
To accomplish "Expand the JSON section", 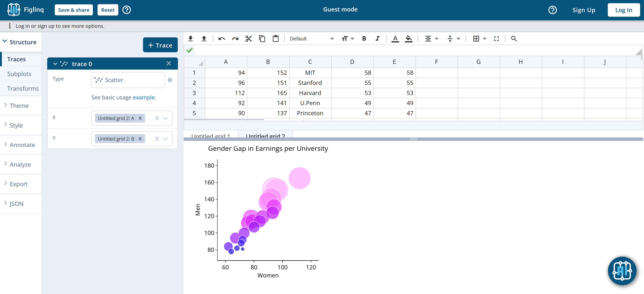I will pyautogui.click(x=21, y=204).
